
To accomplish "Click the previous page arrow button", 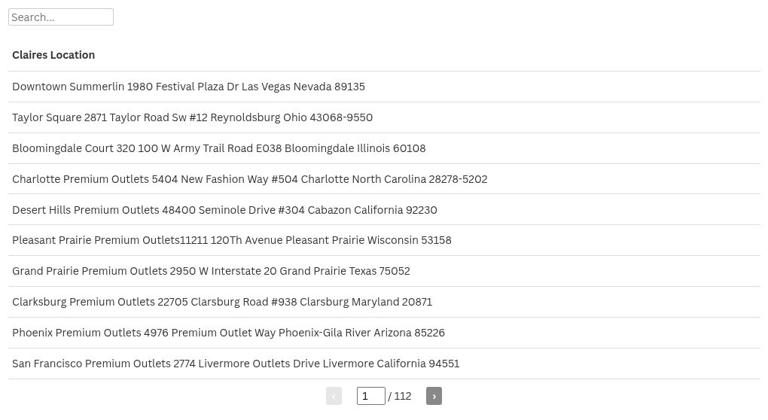I will [334, 396].
